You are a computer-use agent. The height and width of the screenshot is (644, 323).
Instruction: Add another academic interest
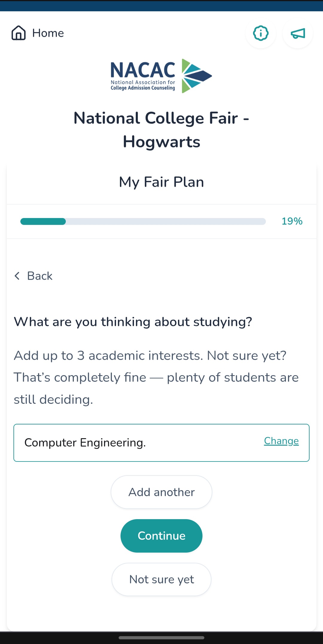click(x=161, y=492)
